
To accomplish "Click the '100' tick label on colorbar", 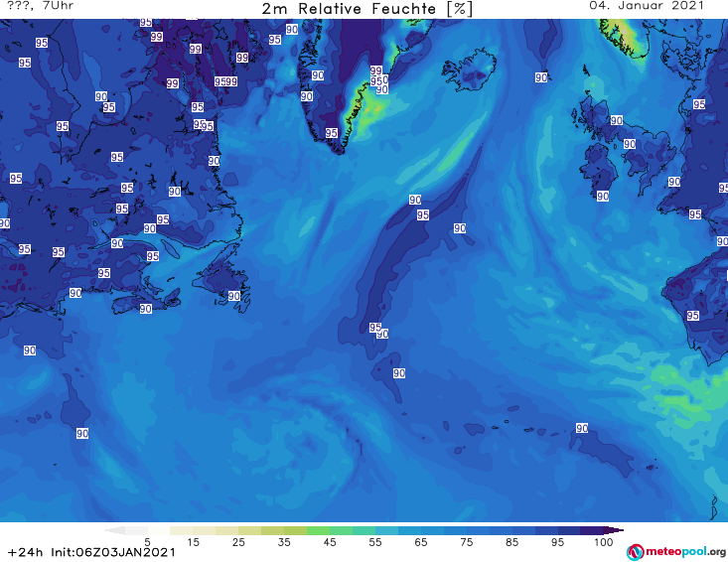I will click(604, 541).
